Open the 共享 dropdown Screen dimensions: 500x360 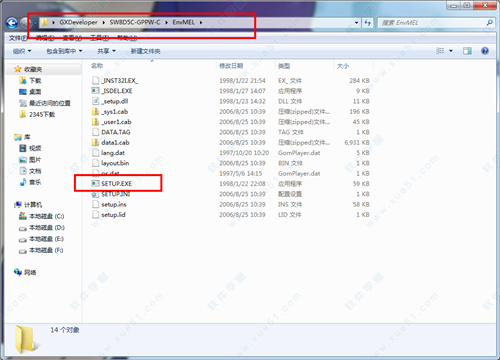(106, 51)
